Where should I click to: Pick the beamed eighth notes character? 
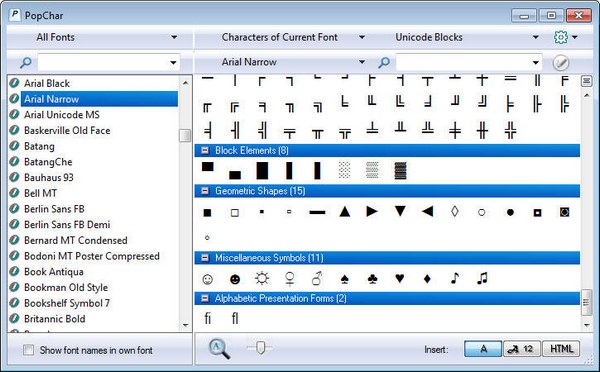click(483, 278)
